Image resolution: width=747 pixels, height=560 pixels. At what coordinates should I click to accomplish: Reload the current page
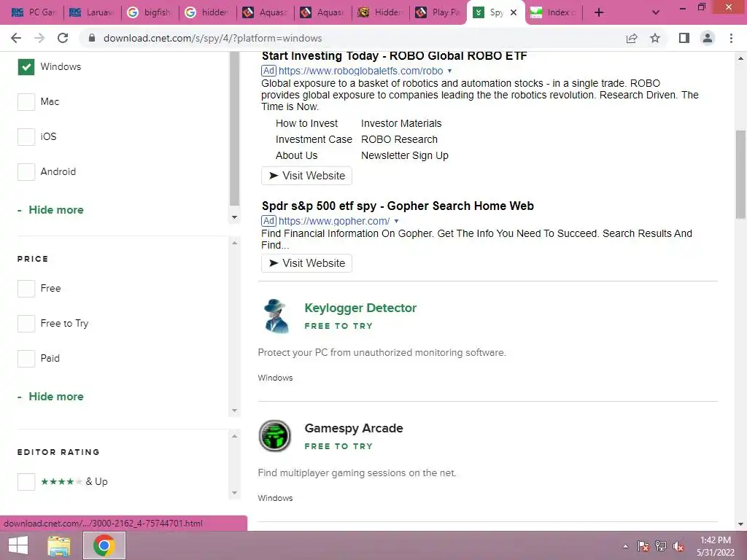[x=63, y=38]
